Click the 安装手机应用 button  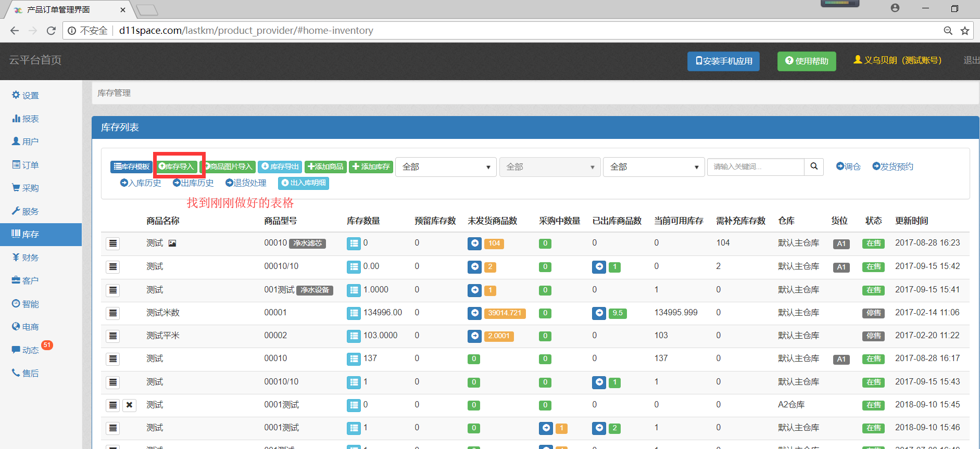pyautogui.click(x=723, y=61)
